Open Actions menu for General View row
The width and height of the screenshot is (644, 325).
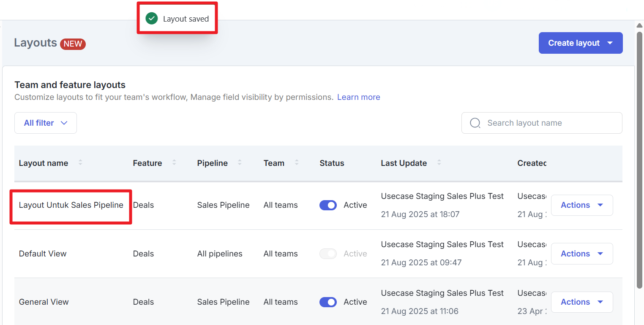point(581,302)
